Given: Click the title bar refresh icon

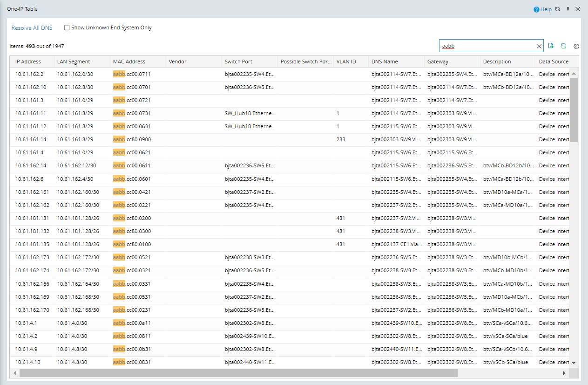Looking at the screenshot, I should [x=558, y=9].
